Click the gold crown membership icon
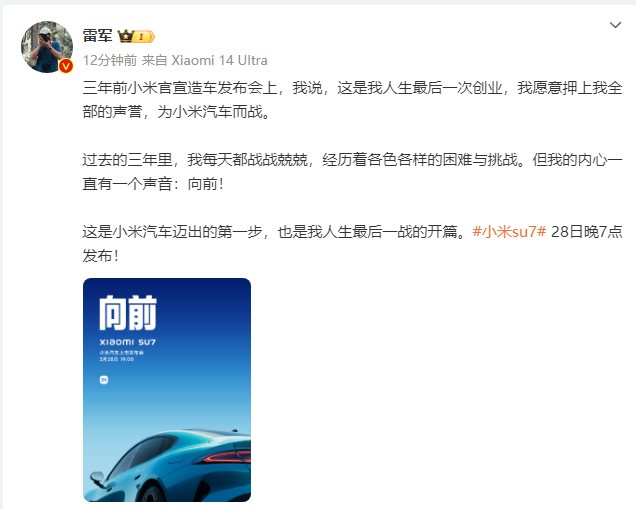 tap(125, 36)
